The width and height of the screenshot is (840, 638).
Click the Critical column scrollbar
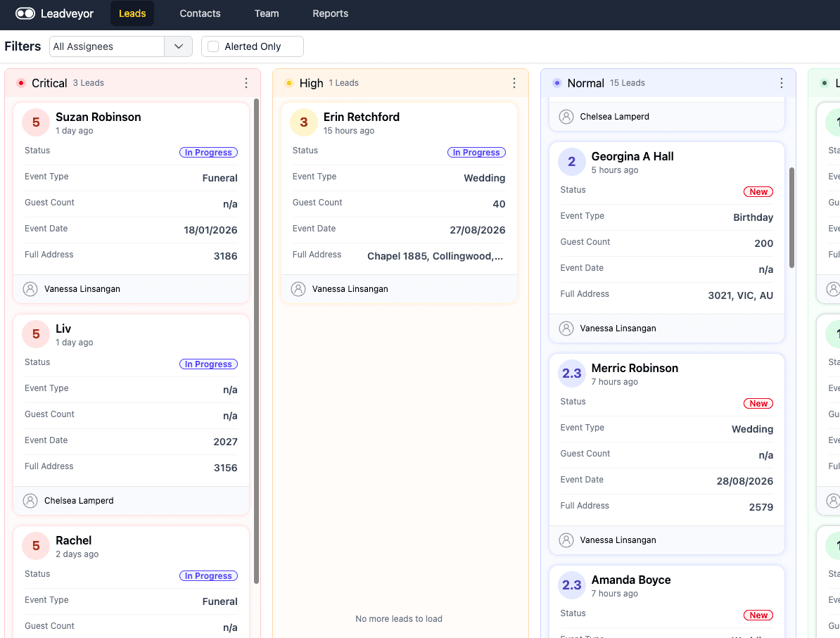[257, 338]
